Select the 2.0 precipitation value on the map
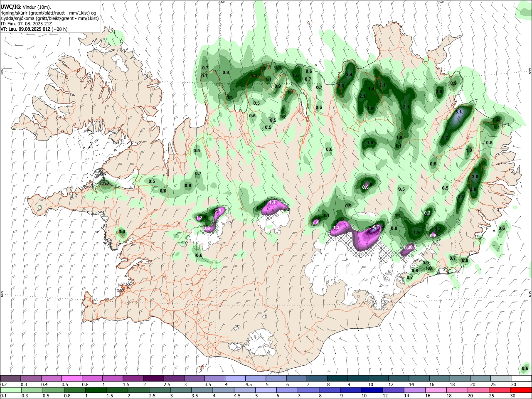532x399 pixels. click(x=439, y=92)
